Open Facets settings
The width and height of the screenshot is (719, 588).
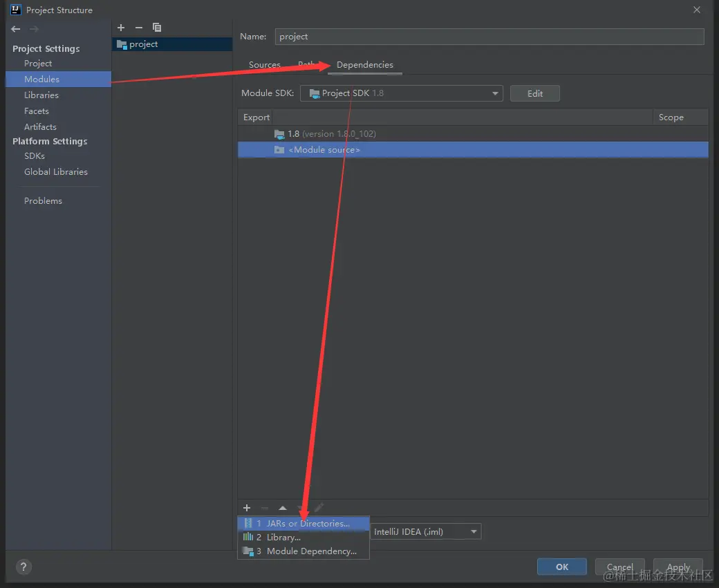(x=36, y=111)
